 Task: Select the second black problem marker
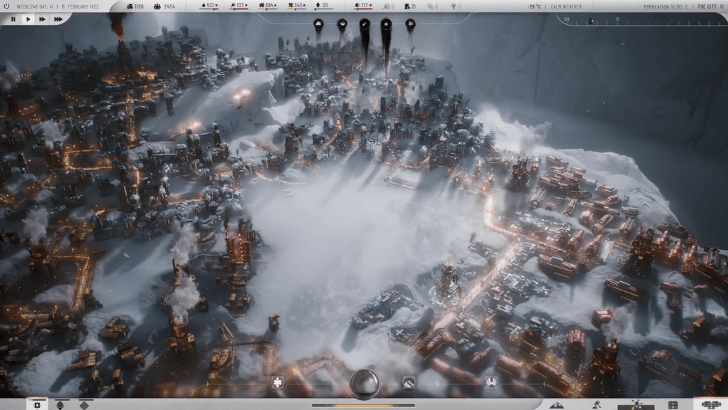click(x=342, y=25)
